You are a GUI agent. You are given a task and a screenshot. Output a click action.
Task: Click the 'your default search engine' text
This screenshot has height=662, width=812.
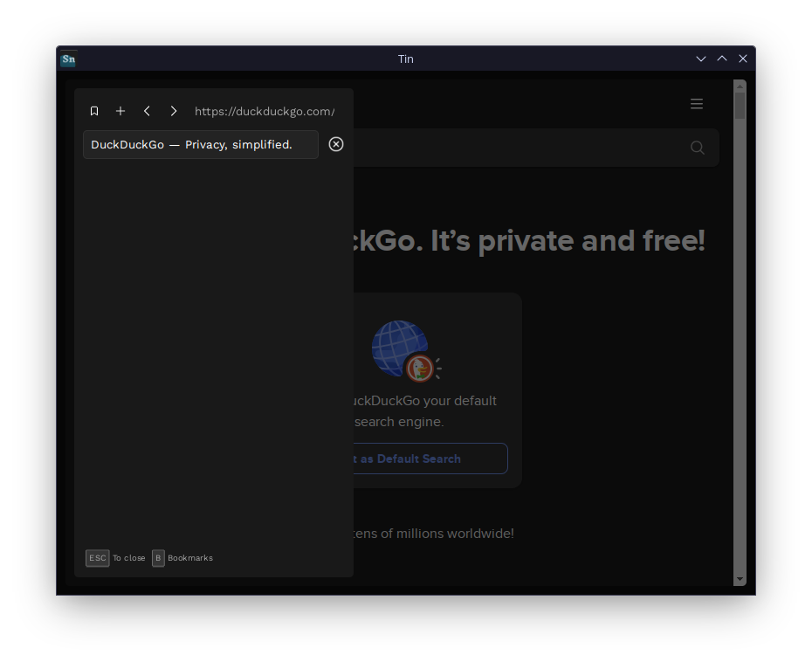tap(424, 411)
